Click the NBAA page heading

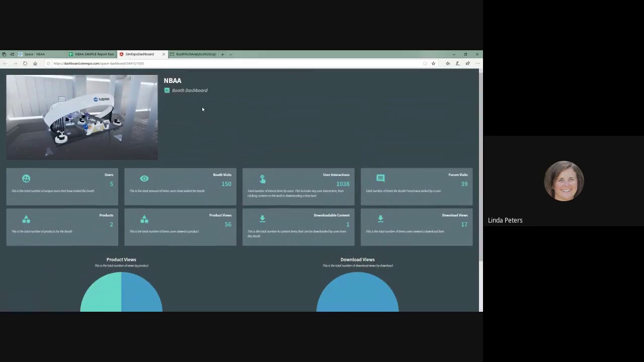(173, 80)
